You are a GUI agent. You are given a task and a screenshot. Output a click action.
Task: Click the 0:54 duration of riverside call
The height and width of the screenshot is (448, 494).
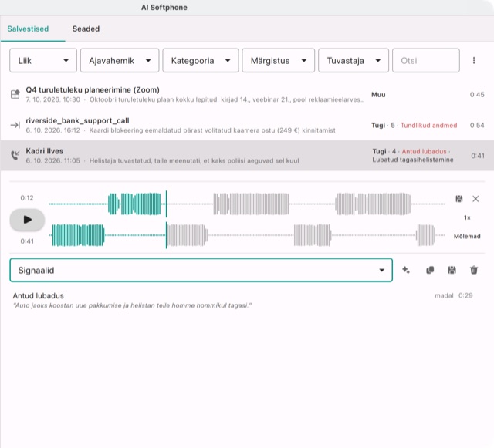pyautogui.click(x=477, y=126)
